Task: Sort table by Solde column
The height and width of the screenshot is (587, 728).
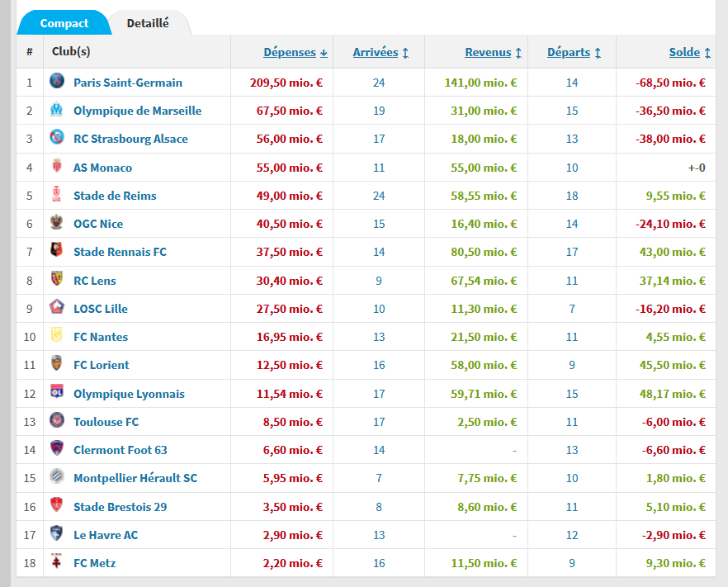Action: [x=689, y=53]
